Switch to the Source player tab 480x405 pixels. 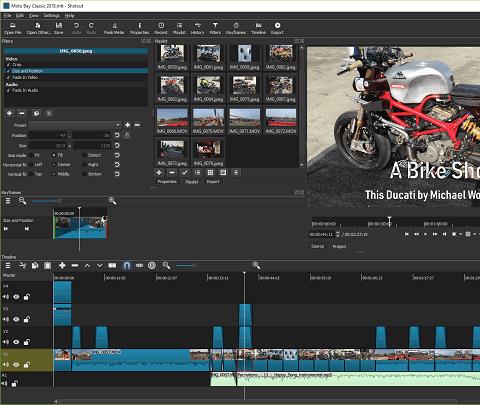317,246
